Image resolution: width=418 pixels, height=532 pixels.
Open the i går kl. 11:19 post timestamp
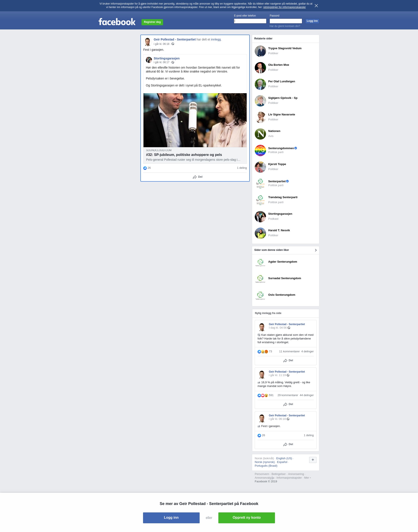coord(277,375)
